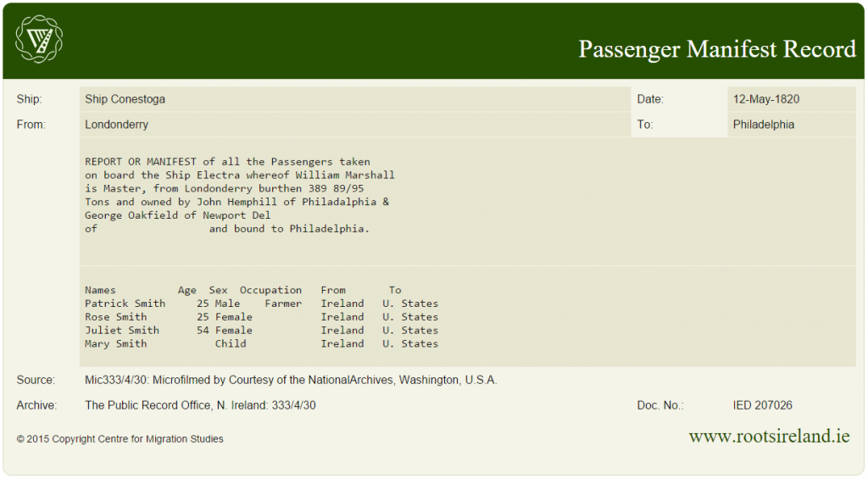Image resolution: width=868 pixels, height=479 pixels.
Task: Select the date 12-May-1820 field
Action: tap(765, 99)
